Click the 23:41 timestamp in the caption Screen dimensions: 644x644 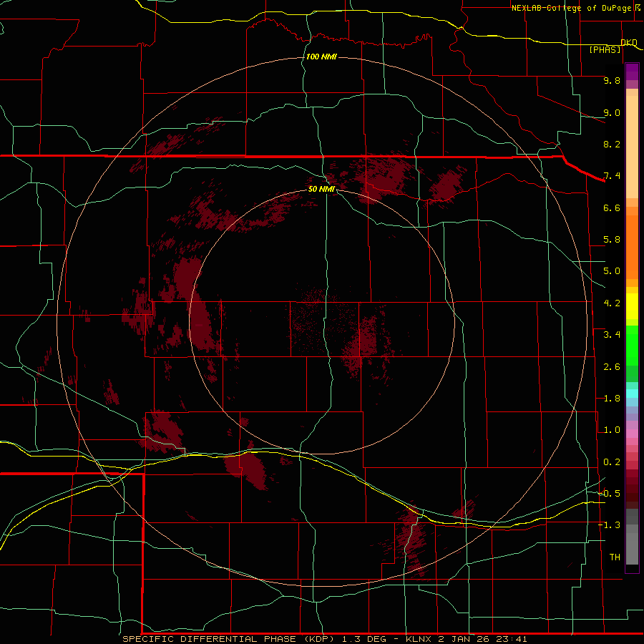point(512,639)
